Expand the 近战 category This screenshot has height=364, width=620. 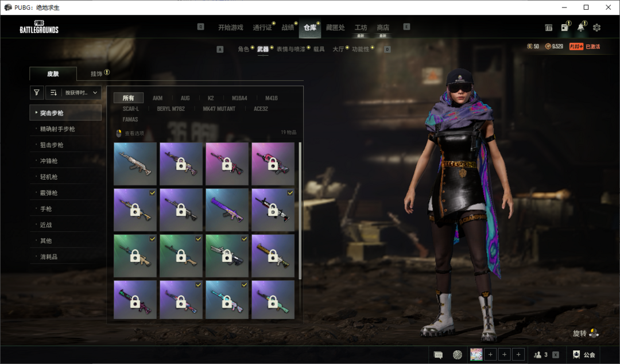(x=65, y=224)
